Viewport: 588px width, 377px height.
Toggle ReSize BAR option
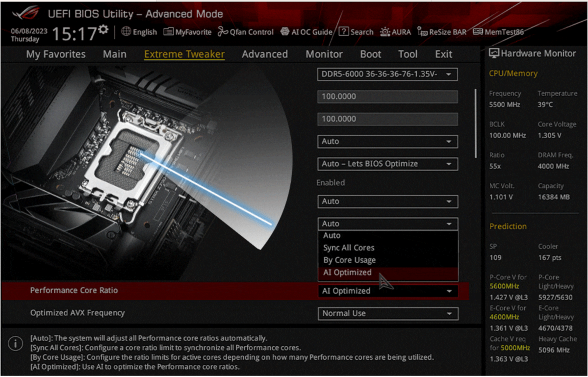point(442,32)
